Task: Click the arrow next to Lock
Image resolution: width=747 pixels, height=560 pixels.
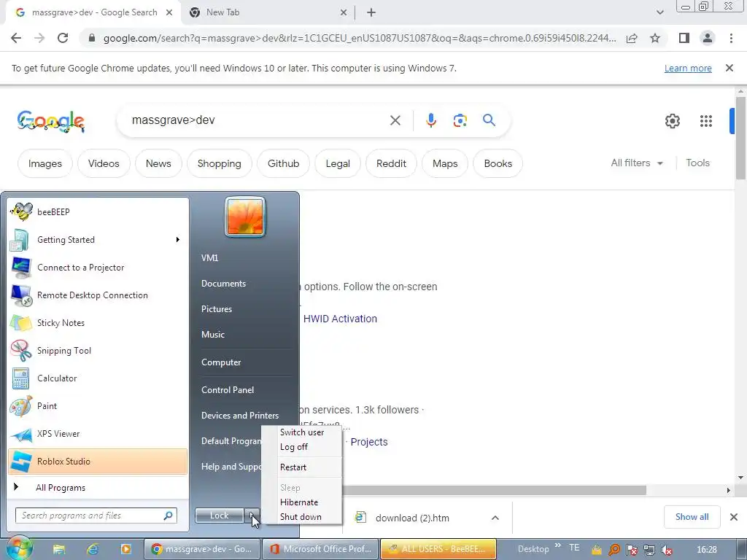Action: [252, 516]
